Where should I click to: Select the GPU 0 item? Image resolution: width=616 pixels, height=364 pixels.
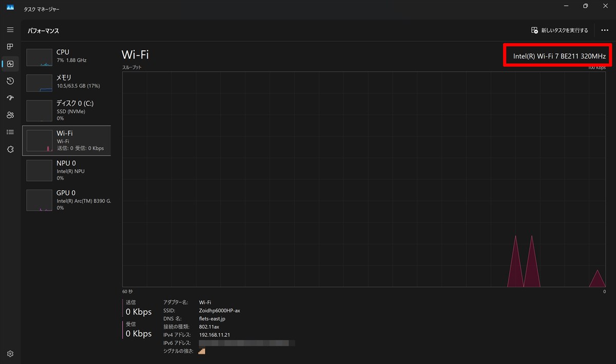pos(67,200)
